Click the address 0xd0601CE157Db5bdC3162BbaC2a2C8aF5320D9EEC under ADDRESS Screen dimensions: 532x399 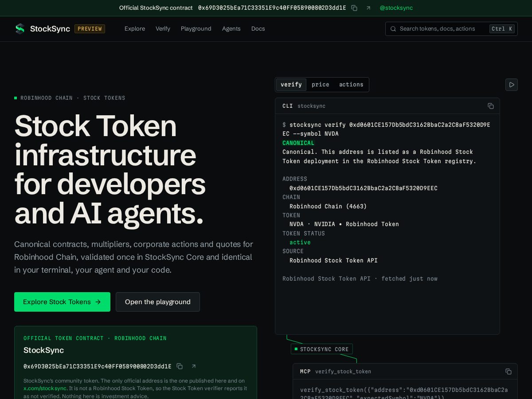[x=364, y=188]
